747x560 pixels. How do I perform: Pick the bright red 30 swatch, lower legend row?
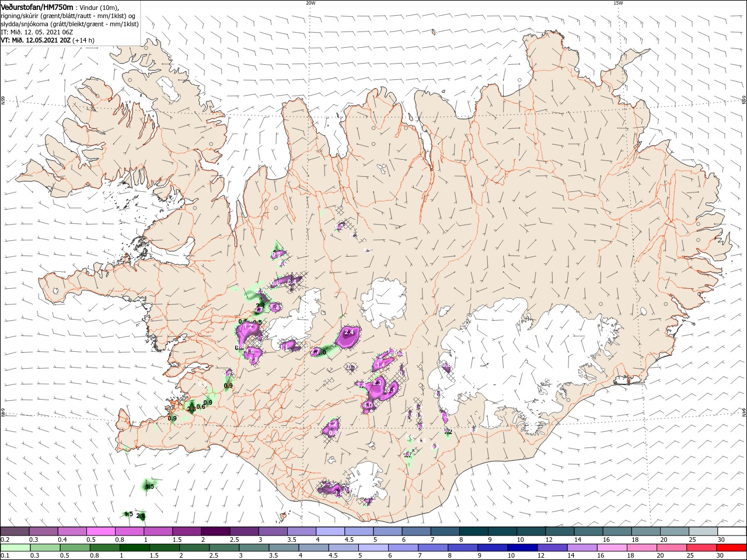732,548
